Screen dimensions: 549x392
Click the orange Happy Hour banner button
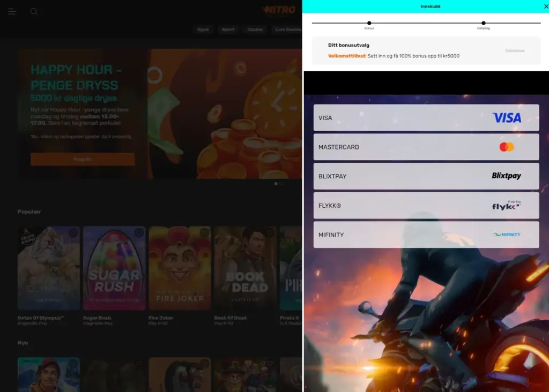click(x=83, y=159)
